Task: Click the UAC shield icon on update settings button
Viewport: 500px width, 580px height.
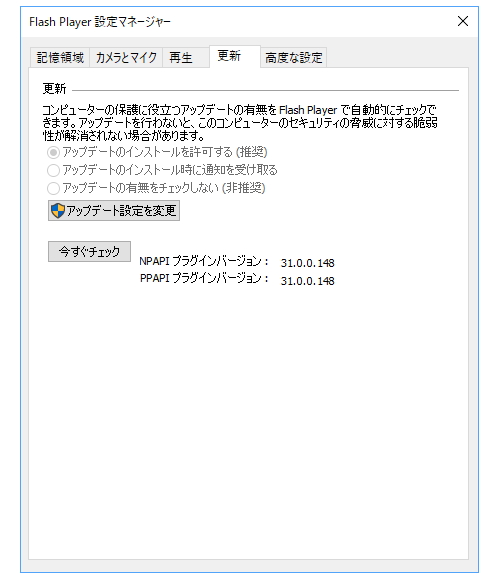Action: click(x=58, y=210)
